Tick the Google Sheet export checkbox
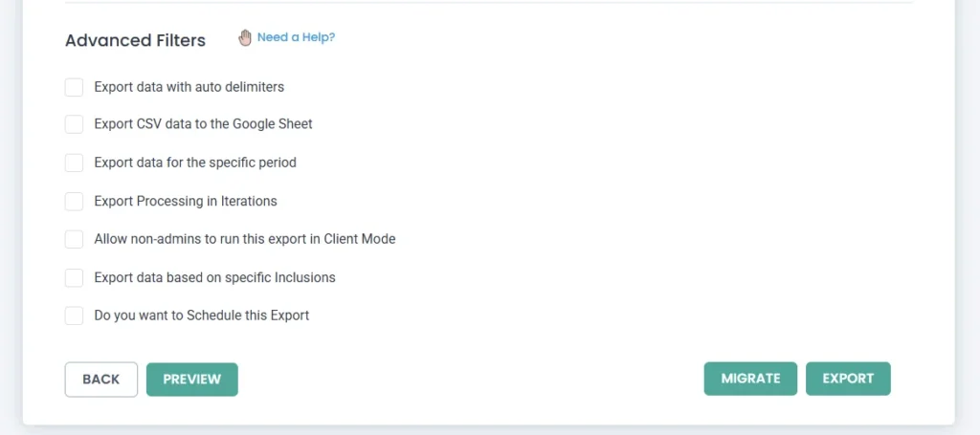Viewport: 980px width, 435px height. (x=75, y=124)
